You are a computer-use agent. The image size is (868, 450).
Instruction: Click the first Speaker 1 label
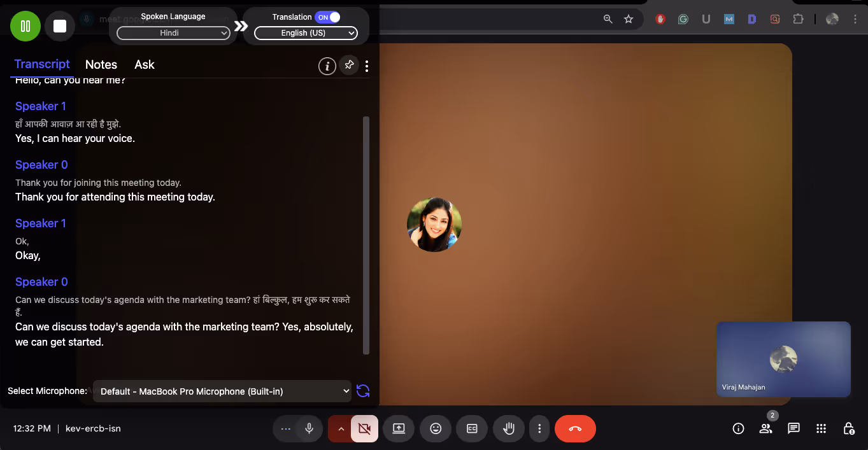click(x=41, y=106)
